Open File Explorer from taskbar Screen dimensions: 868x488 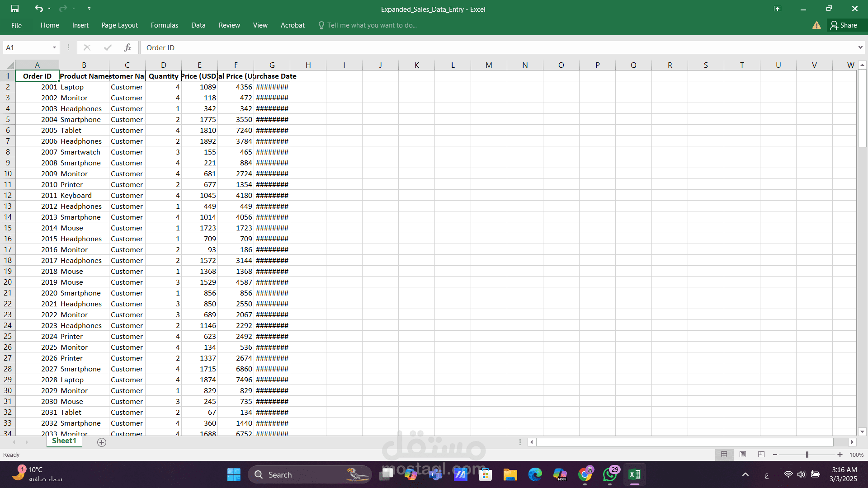point(510,474)
